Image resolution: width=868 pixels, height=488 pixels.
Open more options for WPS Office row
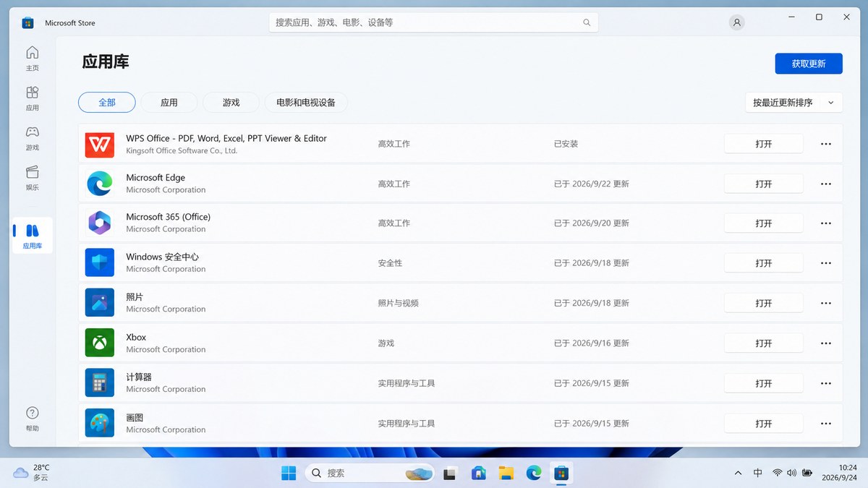[826, 144]
